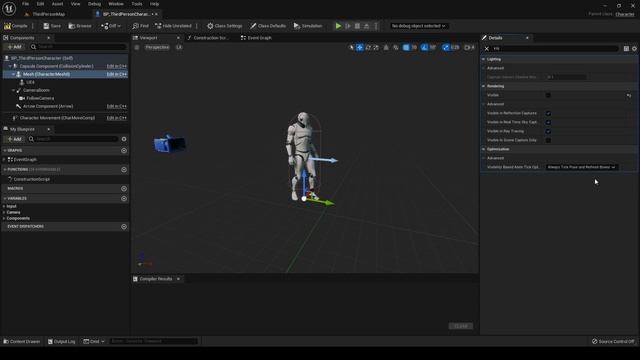This screenshot has height=360, width=640.
Task: Toggle Hide Unrelated nodes
Action: [x=173, y=26]
